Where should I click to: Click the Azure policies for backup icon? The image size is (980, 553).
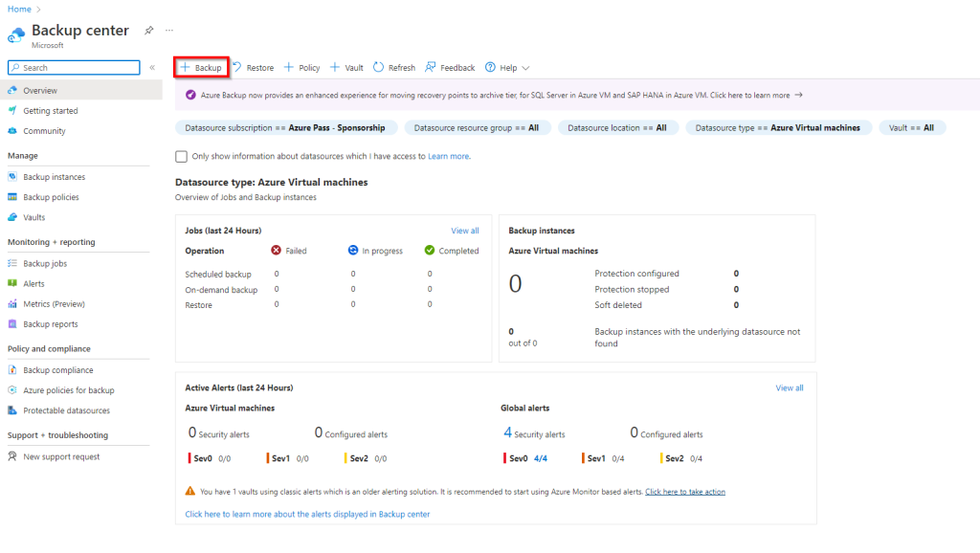(x=12, y=390)
